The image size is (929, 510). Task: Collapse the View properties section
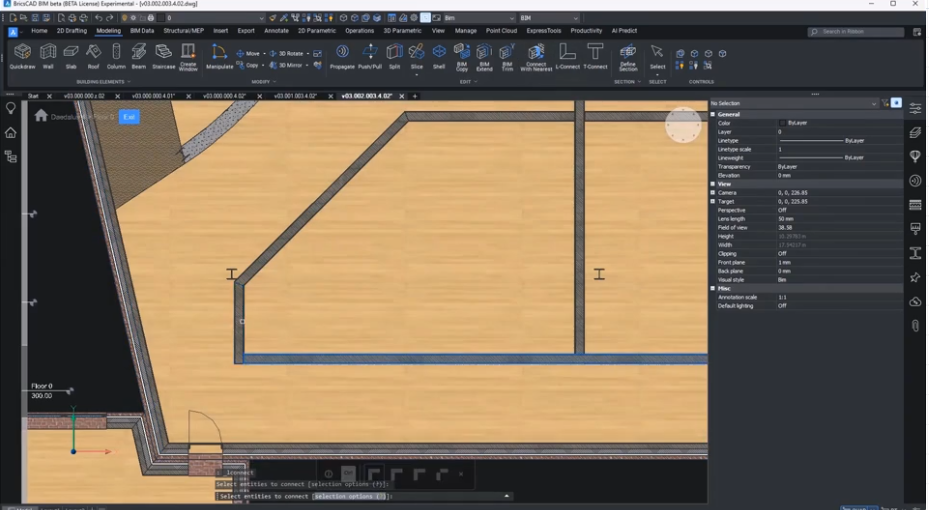point(713,184)
